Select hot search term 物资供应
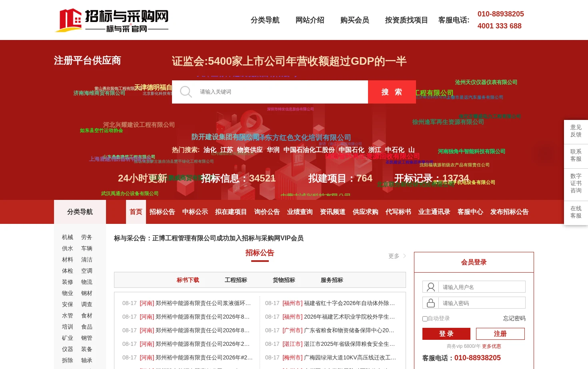This screenshot has height=369, width=588. coord(250,150)
